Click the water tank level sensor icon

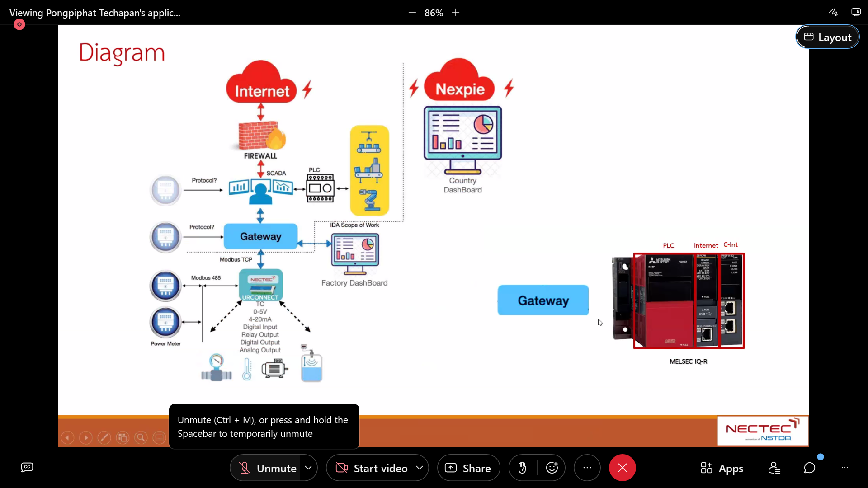point(311,363)
